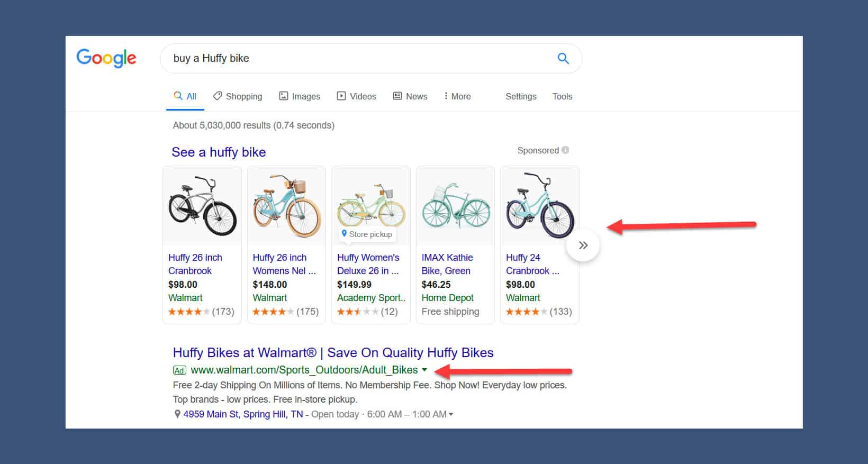The width and height of the screenshot is (868, 464).
Task: Click 'About 5,030,000 results' text
Action: (254, 125)
